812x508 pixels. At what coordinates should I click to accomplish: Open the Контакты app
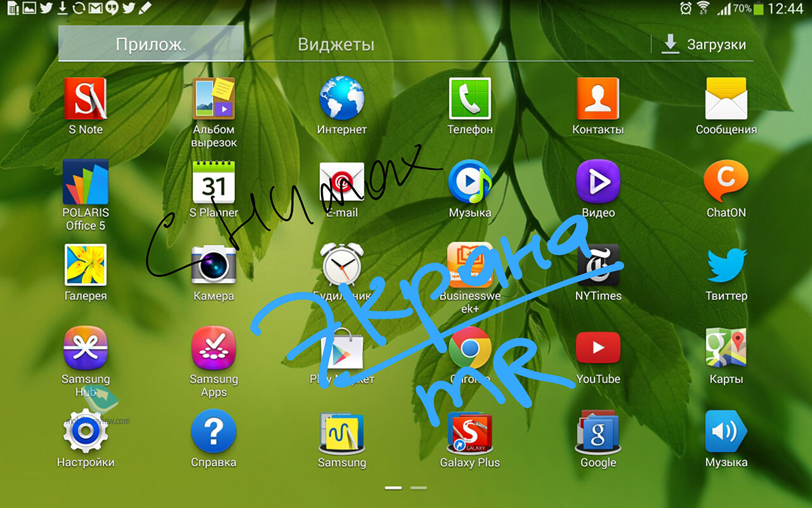(x=598, y=98)
